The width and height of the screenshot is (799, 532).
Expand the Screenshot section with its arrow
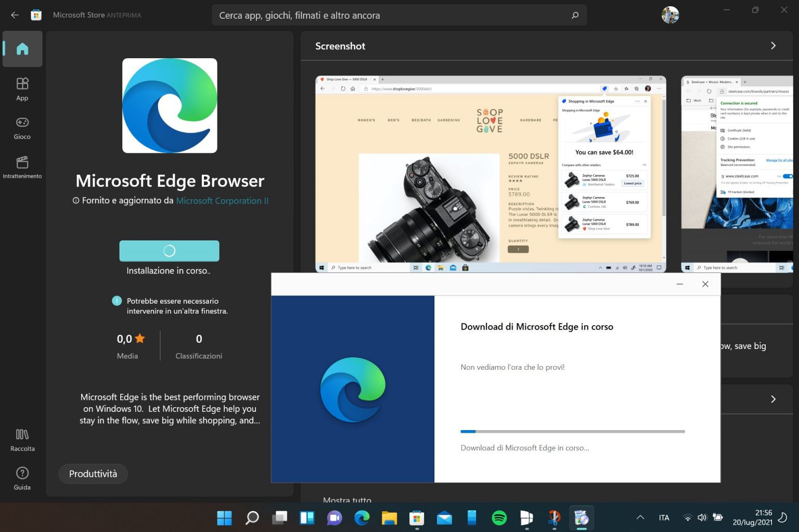773,46
